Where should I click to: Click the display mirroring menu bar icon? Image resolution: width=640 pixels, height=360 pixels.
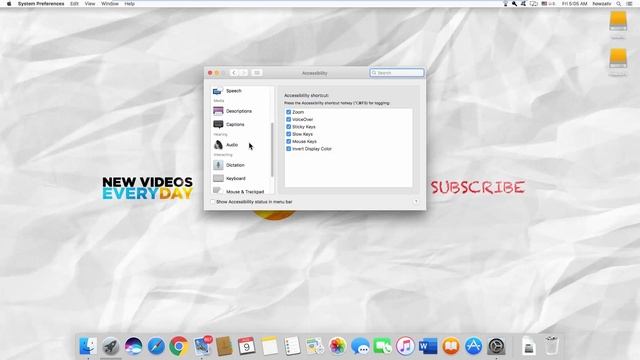[533, 4]
